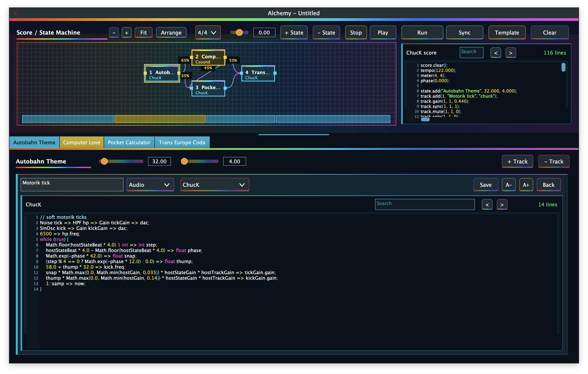Clear the score with the Clear button
Screen dimensions: 588x374
(549, 33)
